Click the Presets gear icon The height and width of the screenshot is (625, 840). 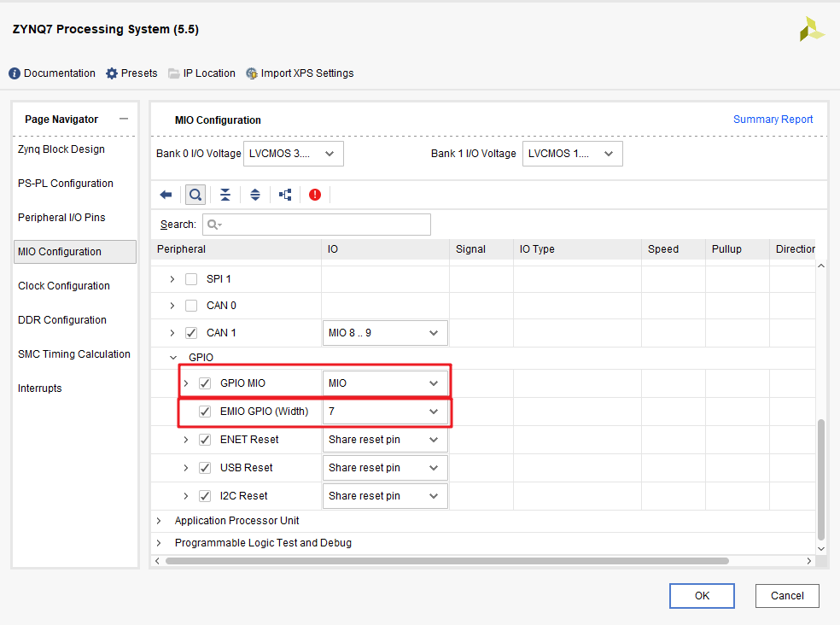pos(112,73)
